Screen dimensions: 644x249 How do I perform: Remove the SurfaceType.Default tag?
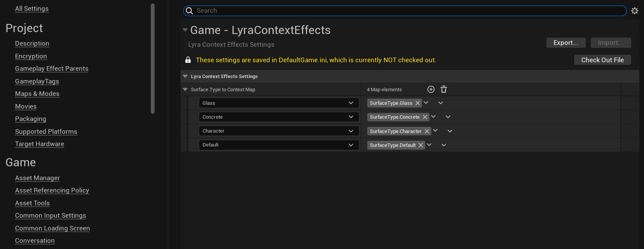tap(421, 145)
